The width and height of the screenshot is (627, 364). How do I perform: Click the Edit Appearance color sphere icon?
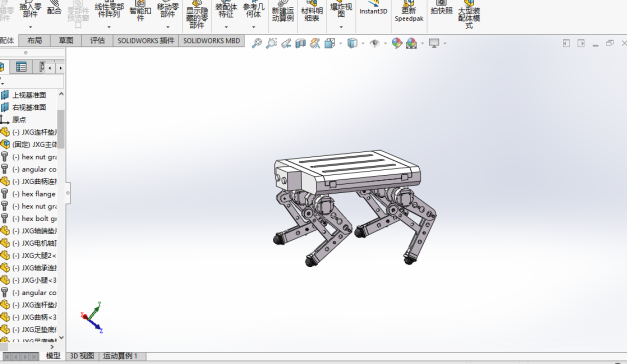(397, 43)
